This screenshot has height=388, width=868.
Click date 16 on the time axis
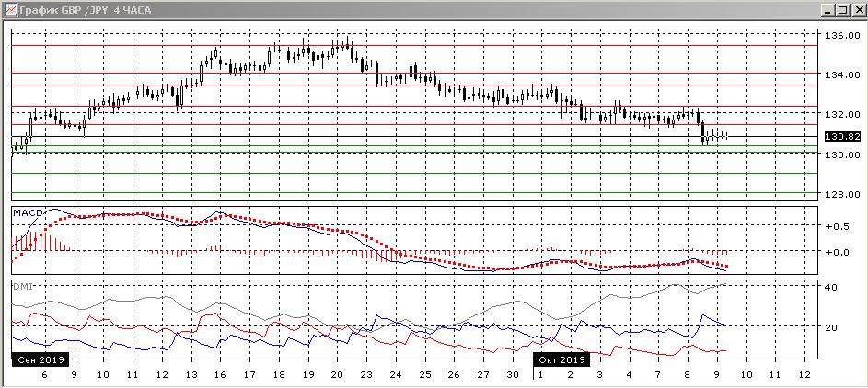pos(220,376)
